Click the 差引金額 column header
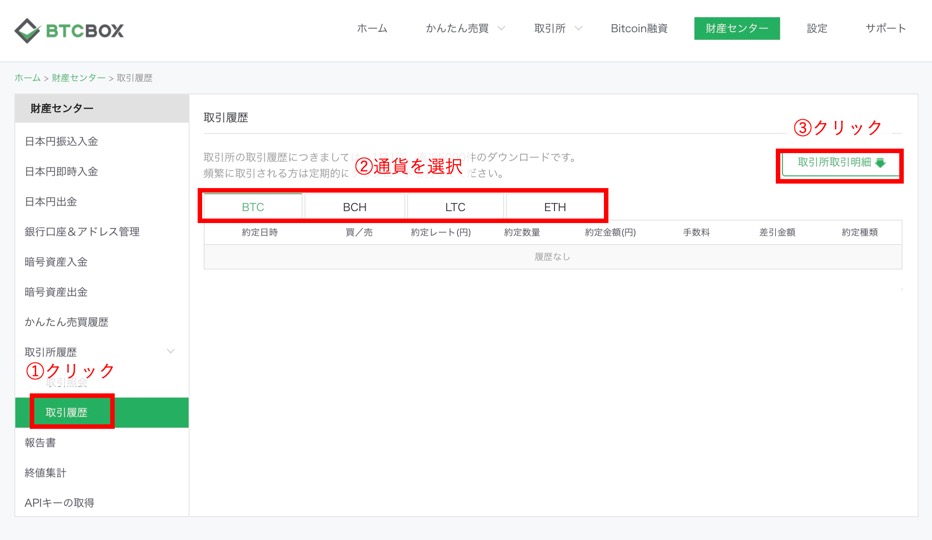The height and width of the screenshot is (540, 932). pyautogui.click(x=777, y=233)
